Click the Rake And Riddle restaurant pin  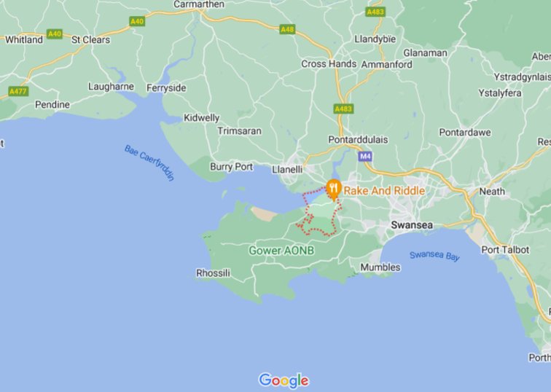(334, 189)
